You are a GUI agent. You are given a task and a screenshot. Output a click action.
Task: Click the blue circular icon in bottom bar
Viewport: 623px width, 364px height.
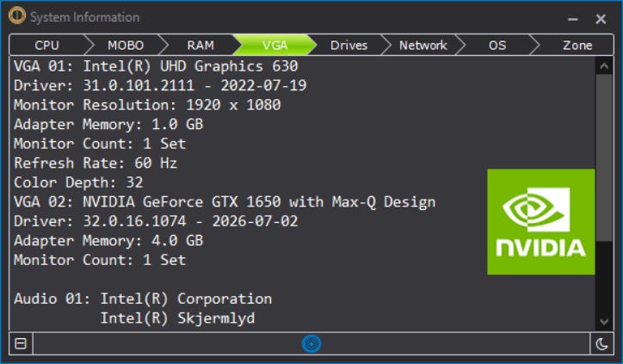point(311,343)
